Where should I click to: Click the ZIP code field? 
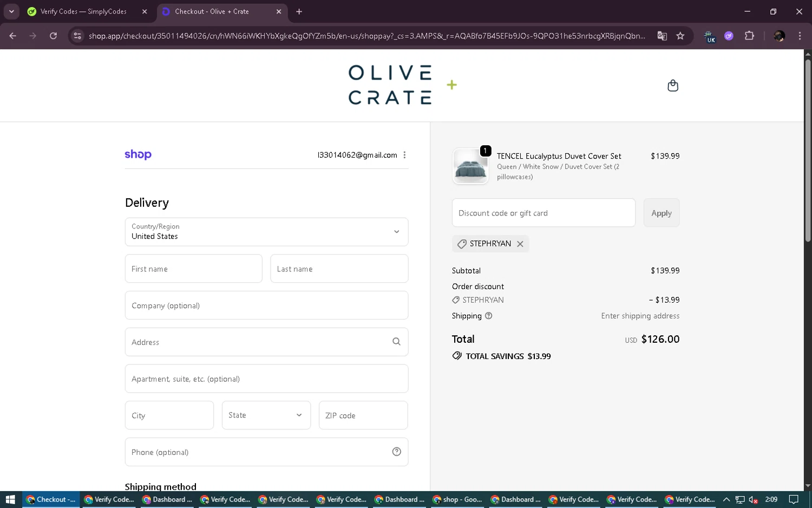coord(363,415)
